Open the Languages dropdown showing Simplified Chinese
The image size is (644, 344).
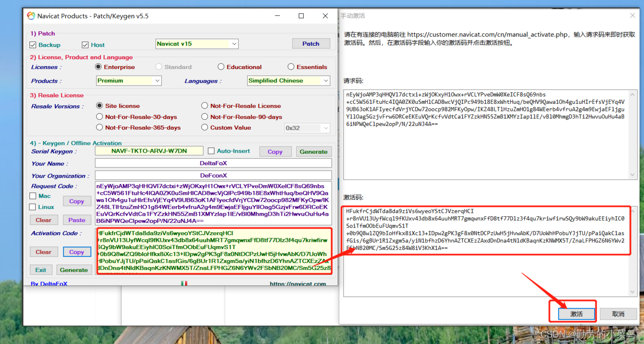pos(288,81)
